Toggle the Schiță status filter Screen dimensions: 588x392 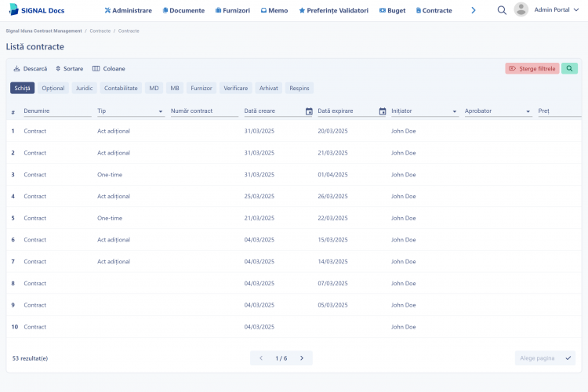[22, 88]
